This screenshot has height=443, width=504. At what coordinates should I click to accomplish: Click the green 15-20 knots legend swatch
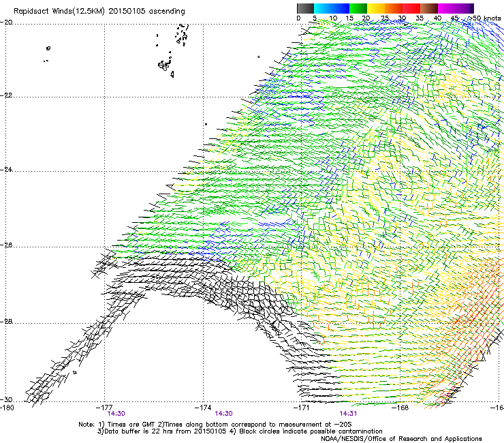pos(358,8)
